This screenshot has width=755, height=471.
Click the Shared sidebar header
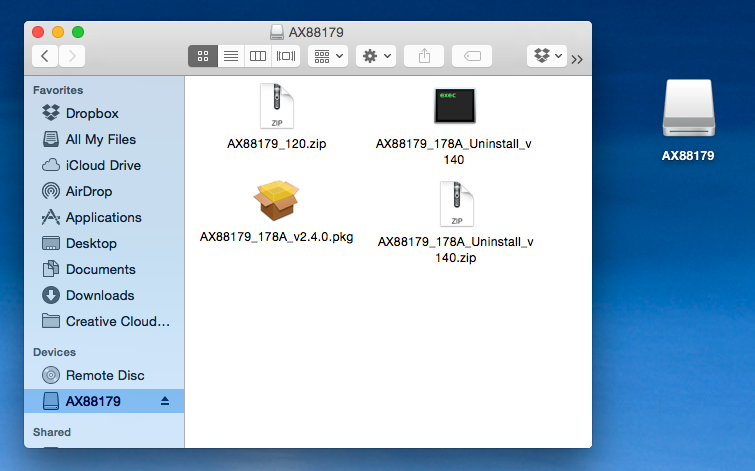click(52, 432)
